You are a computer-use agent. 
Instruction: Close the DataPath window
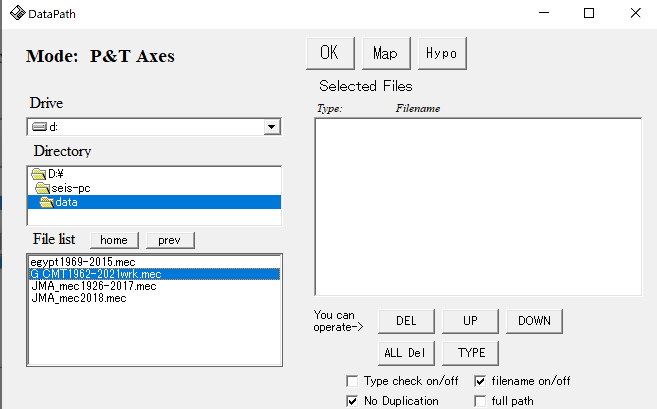tap(635, 13)
